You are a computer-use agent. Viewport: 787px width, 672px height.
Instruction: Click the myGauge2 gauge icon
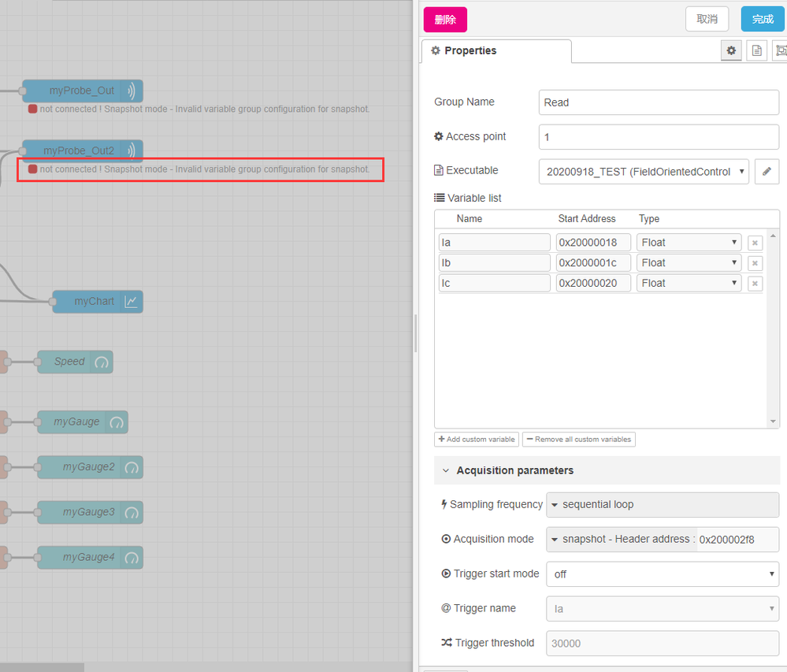click(132, 467)
